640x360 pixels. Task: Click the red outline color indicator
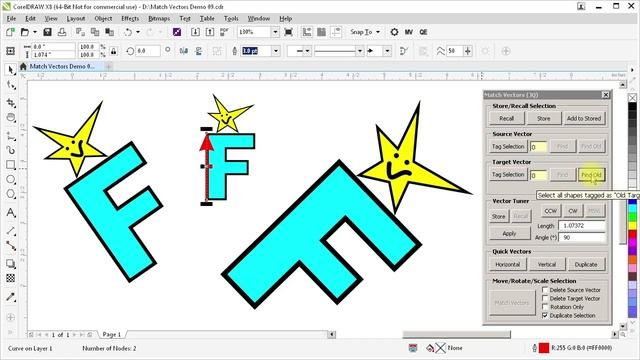tap(544, 348)
